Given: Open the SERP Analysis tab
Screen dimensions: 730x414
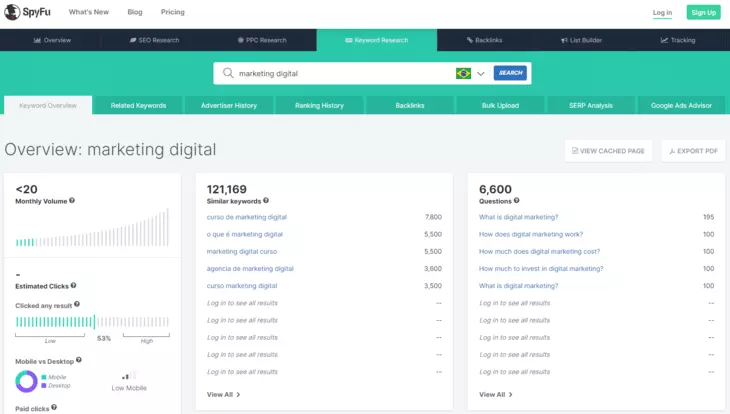Looking at the screenshot, I should click(590, 105).
